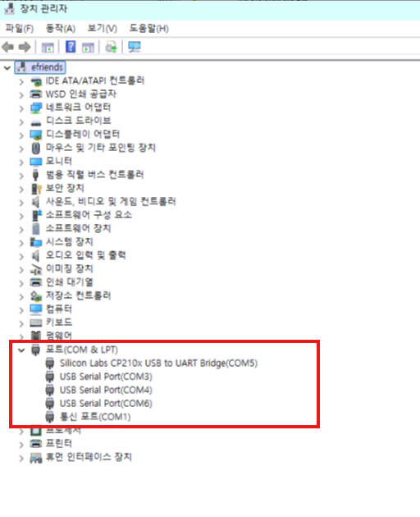This screenshot has width=420, height=517.
Task: Click the Scan for hardware changes monitor icon
Action: pyautogui.click(x=135, y=47)
